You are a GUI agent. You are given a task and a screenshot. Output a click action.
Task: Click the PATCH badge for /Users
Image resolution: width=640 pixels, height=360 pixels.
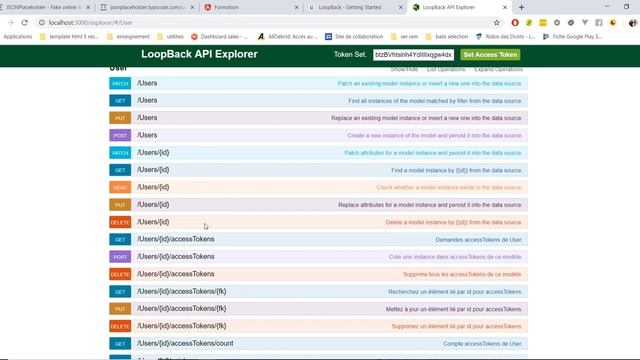[120, 83]
